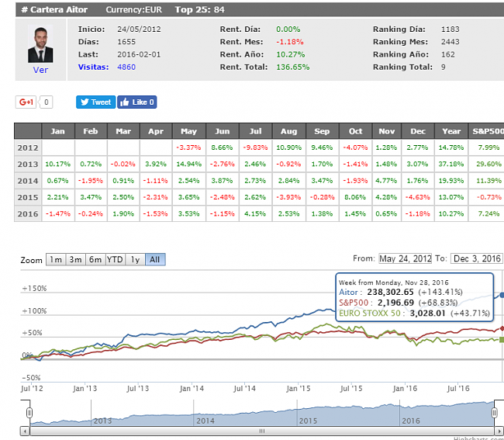Viewport: 504px width, 440px height.
Task: Click the Tweet button
Action: (96, 102)
